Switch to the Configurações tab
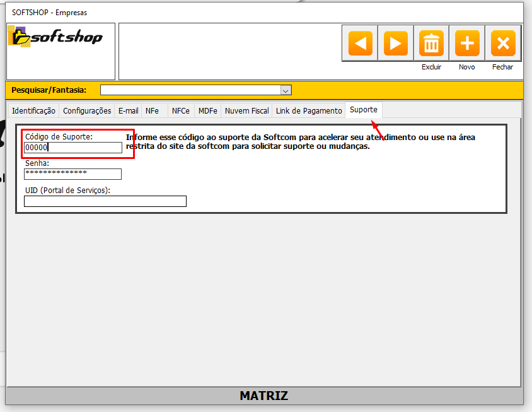Viewport: 532px width, 412px height. 87,110
